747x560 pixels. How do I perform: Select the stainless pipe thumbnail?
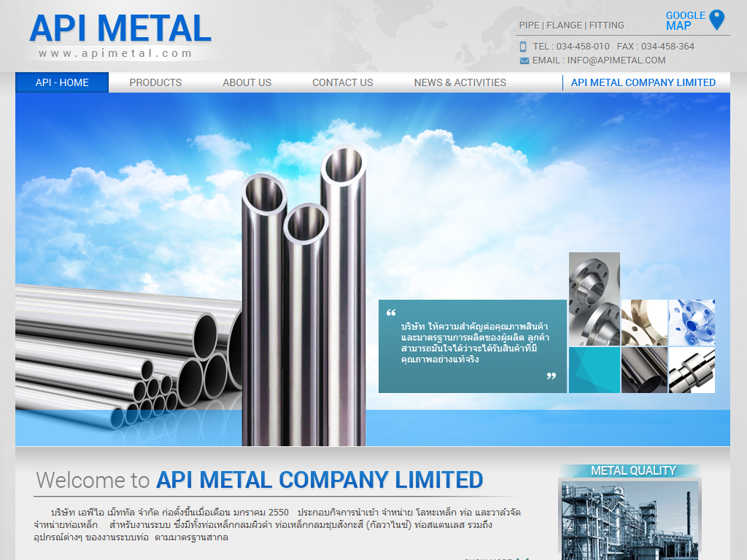pyautogui.click(x=644, y=370)
